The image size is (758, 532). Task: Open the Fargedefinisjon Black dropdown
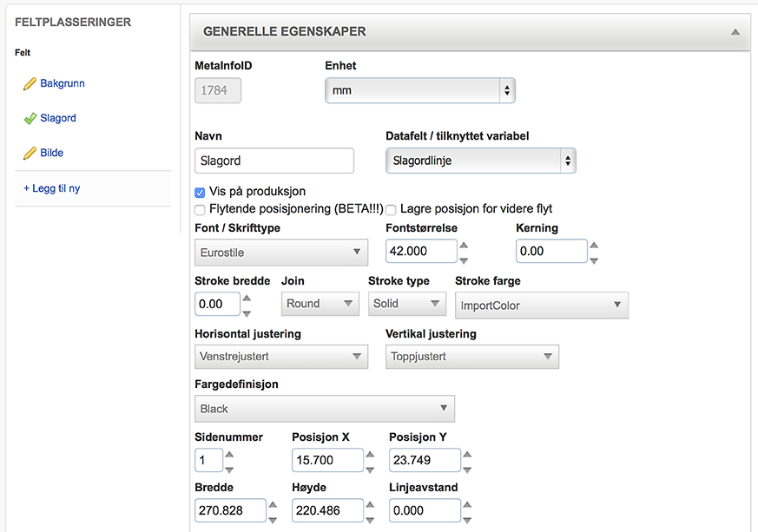point(325,409)
